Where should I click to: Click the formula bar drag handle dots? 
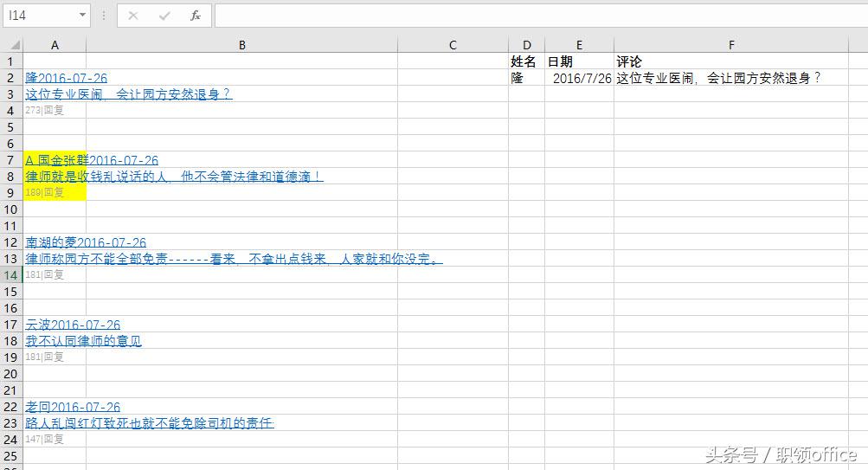(104, 16)
